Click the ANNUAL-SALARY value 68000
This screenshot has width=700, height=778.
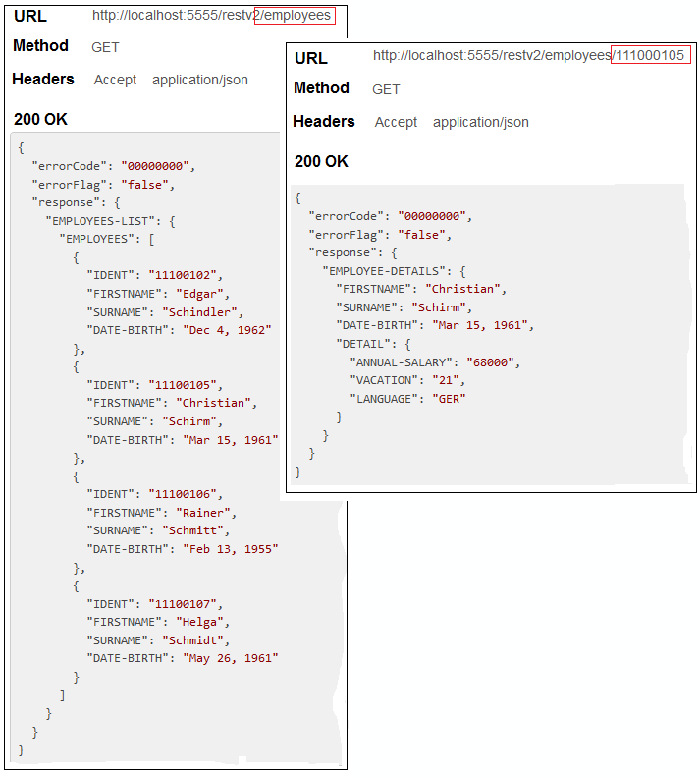[490, 362]
